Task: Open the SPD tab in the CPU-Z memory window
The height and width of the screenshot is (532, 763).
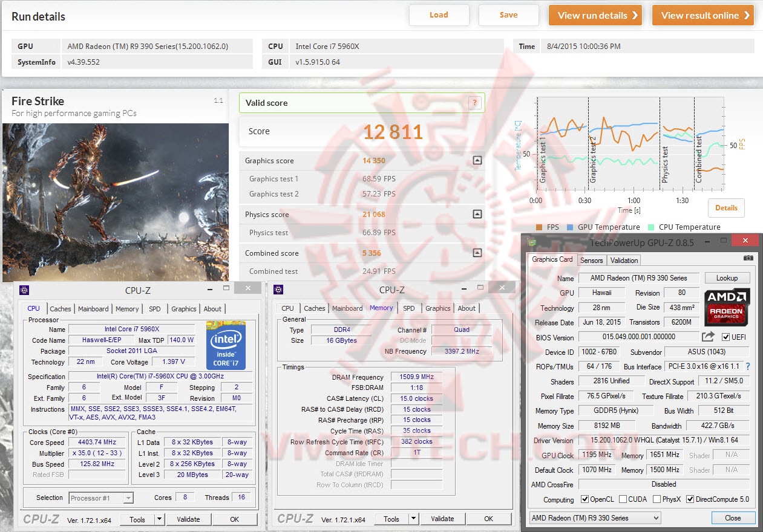Action: click(409, 308)
